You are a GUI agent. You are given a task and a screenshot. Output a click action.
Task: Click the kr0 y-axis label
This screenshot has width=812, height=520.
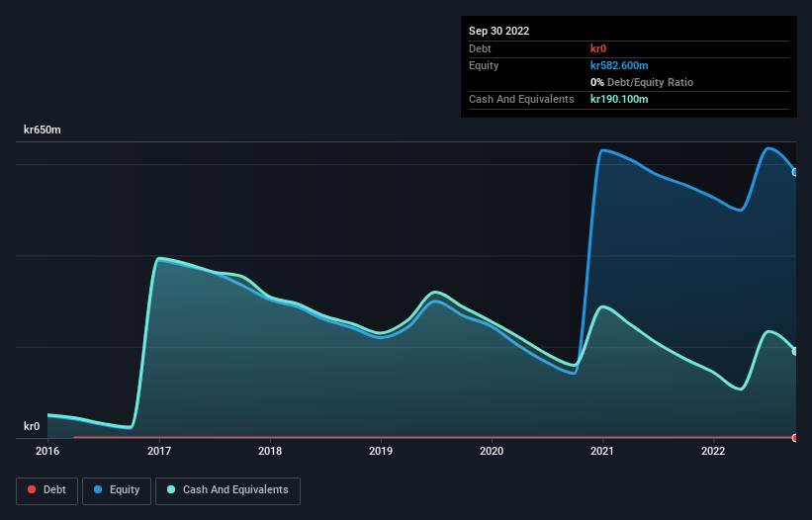point(32,426)
